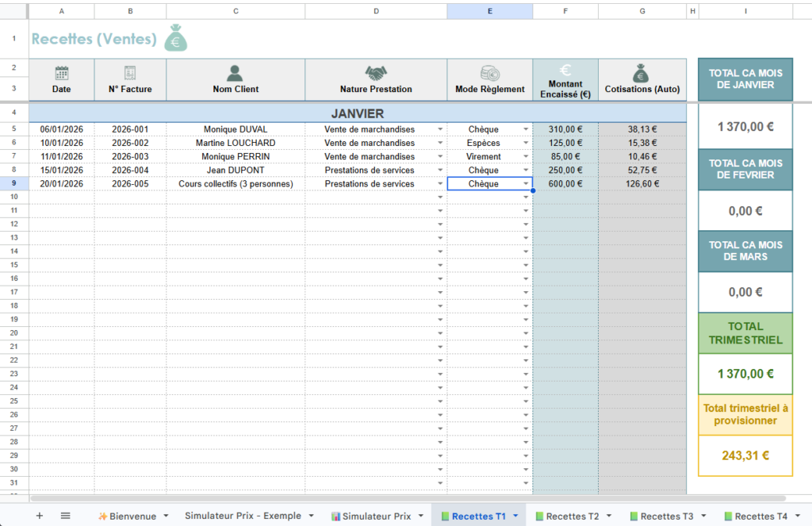This screenshot has height=526, width=812.
Task: Click the N° Facture invoice icon
Action: click(130, 71)
